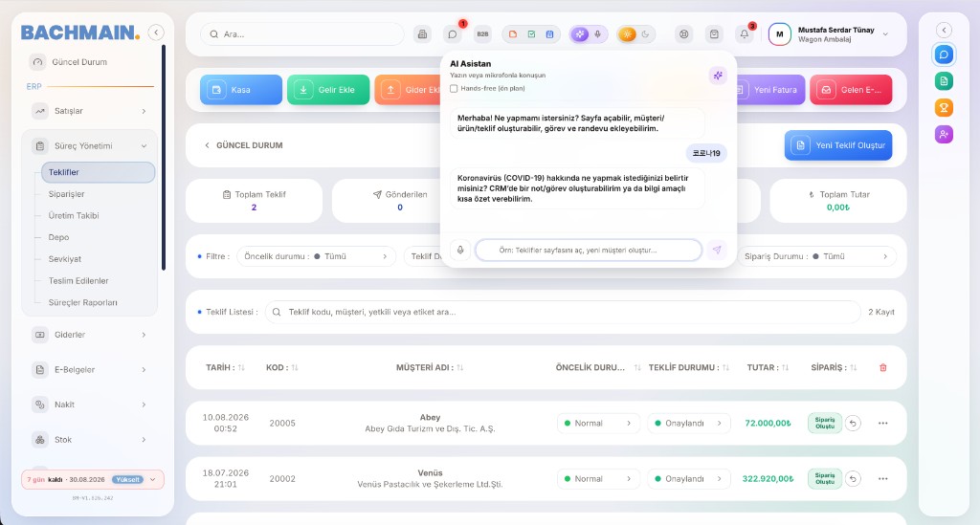Enable the Hands-free (ön plan) checkbox
980x525 pixels.
tap(454, 89)
